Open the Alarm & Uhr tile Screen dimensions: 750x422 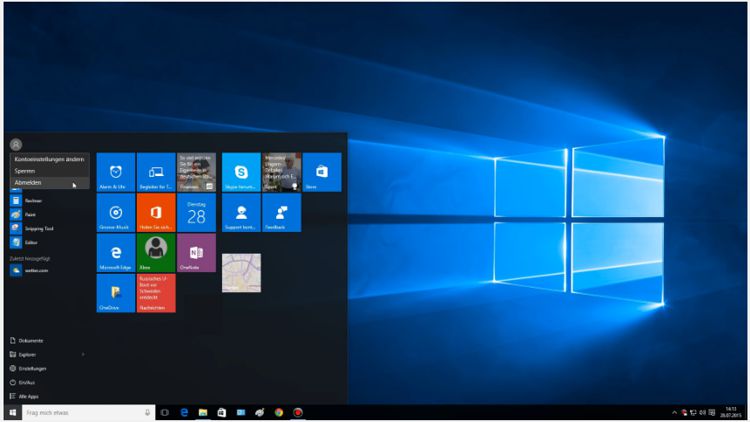coord(115,172)
